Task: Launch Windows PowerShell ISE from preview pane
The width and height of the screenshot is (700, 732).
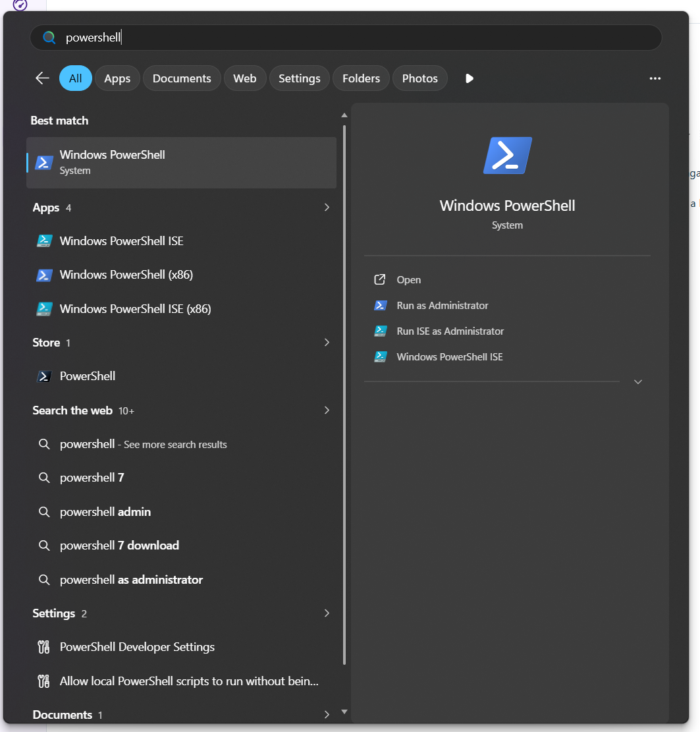Action: pyautogui.click(x=450, y=356)
